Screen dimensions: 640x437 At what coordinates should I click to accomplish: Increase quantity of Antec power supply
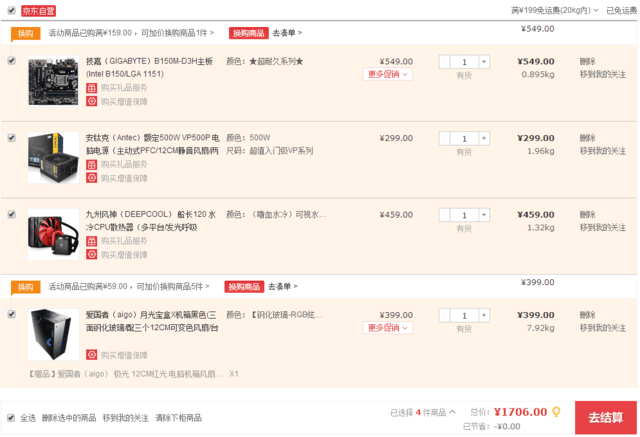[x=484, y=138]
